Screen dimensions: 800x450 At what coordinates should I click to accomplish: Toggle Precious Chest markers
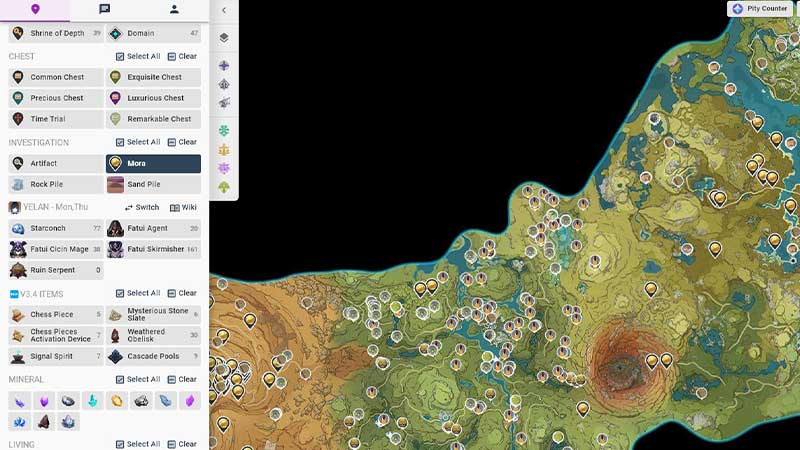click(x=56, y=98)
